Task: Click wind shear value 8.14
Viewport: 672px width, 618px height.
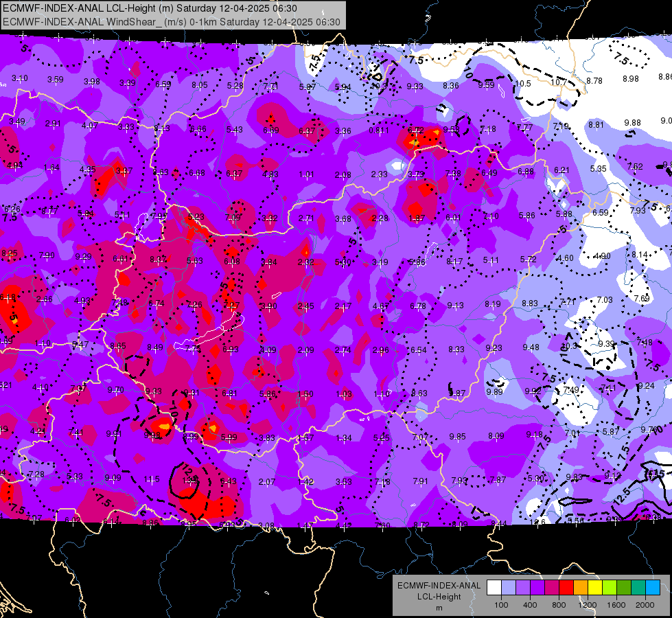Action: tap(640, 254)
